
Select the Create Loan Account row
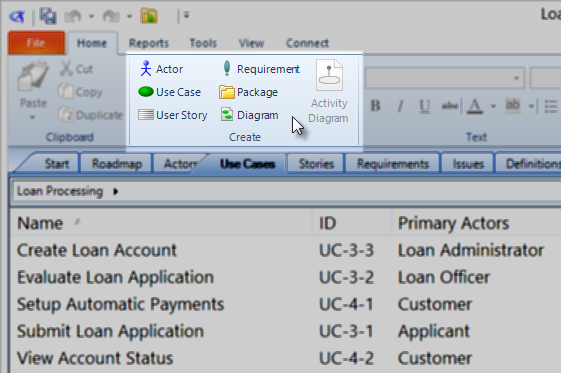(286, 250)
